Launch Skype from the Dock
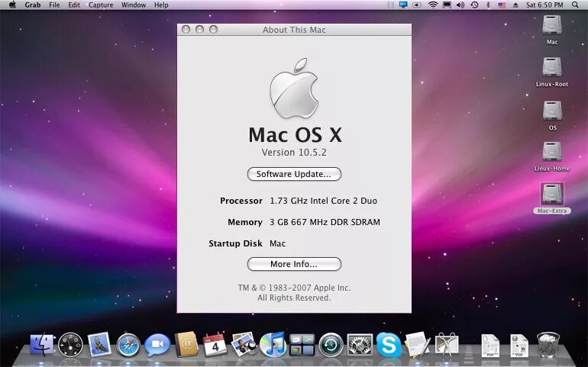Screen dimensions: 588x367 coord(389,345)
